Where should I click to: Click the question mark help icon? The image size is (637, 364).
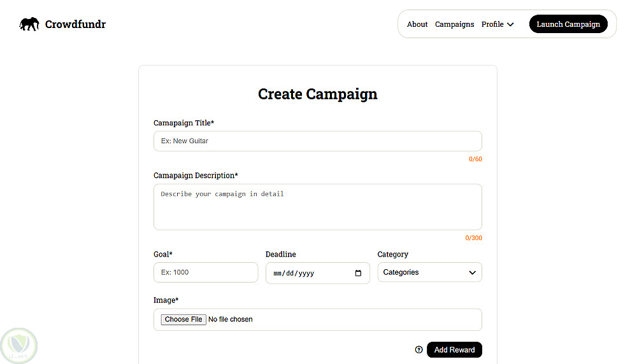pyautogui.click(x=419, y=349)
